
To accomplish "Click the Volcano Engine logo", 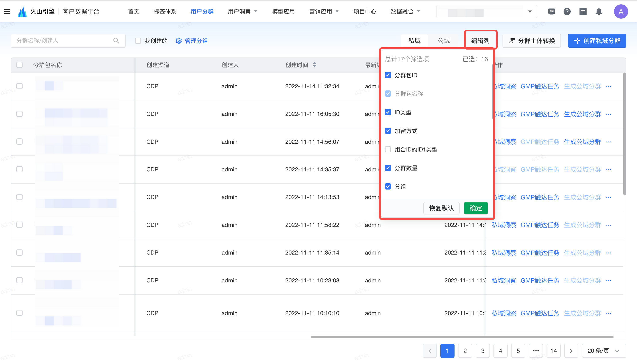I will pos(22,11).
